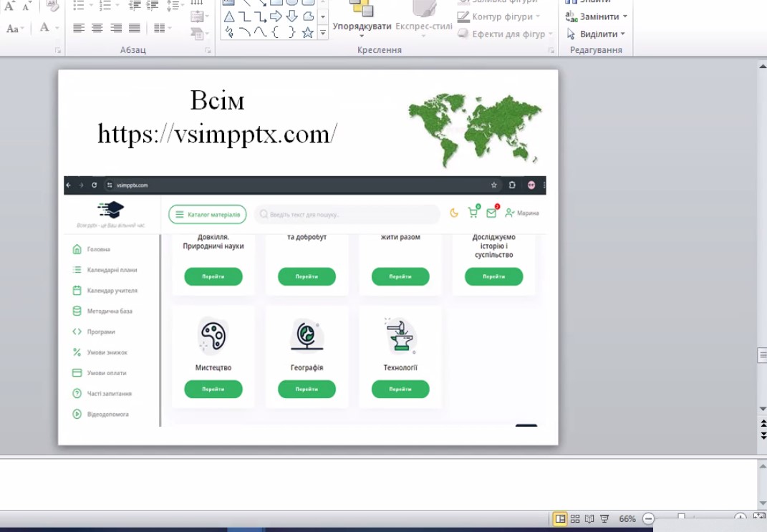Start Slide Show from status bar
The width and height of the screenshot is (767, 532).
tap(604, 519)
